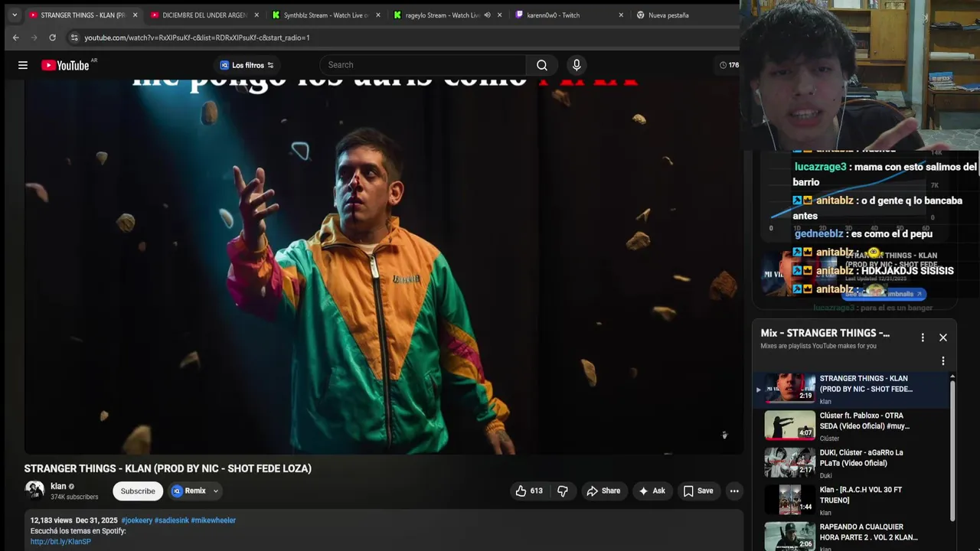Play DUKI, Clúster aGaRRo La PLaTa video
The width and height of the screenshot is (980, 551).
pos(850,463)
